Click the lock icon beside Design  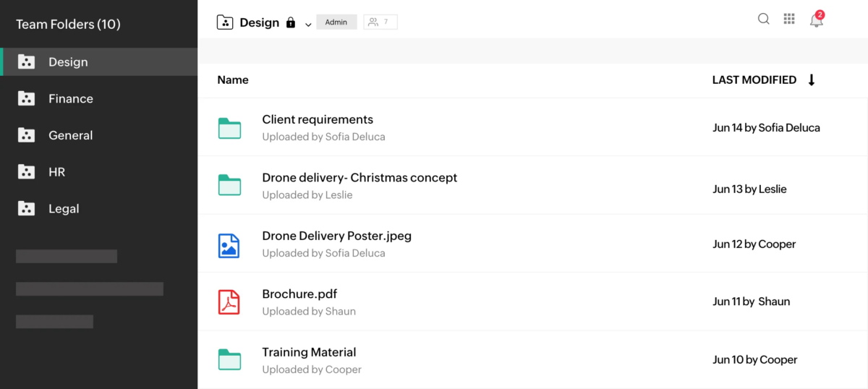point(291,23)
